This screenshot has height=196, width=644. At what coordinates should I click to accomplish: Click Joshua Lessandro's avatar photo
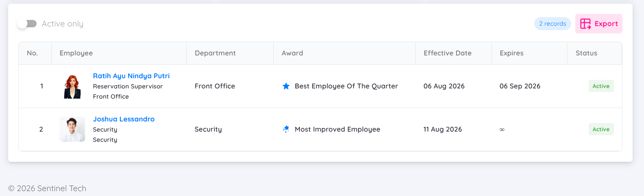[x=72, y=129]
